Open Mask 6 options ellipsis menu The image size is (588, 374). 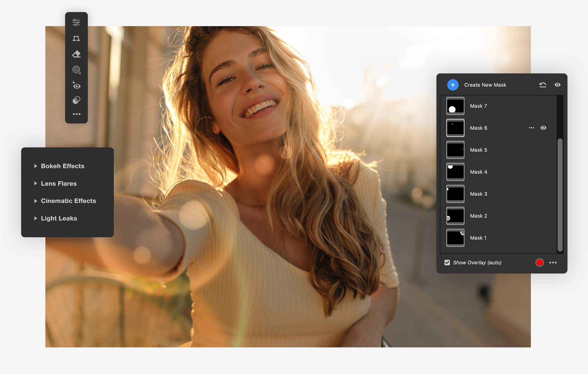[x=531, y=128]
